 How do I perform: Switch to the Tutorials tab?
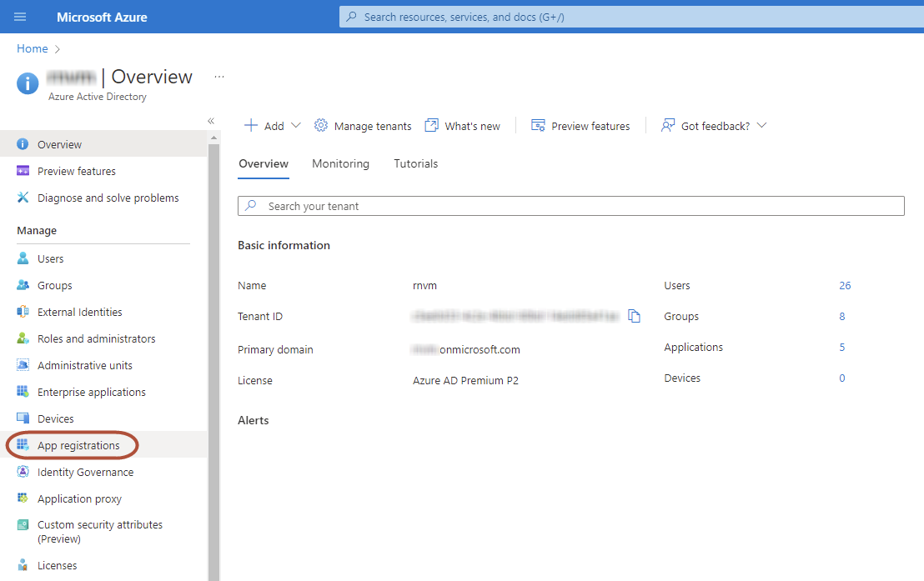click(415, 164)
